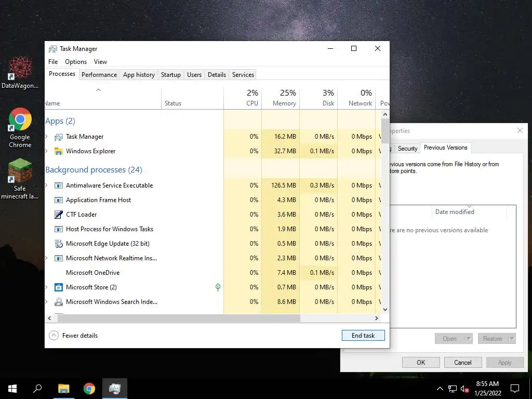
Task: Select Previous Versions tab in Properties window
Action: click(x=445, y=148)
